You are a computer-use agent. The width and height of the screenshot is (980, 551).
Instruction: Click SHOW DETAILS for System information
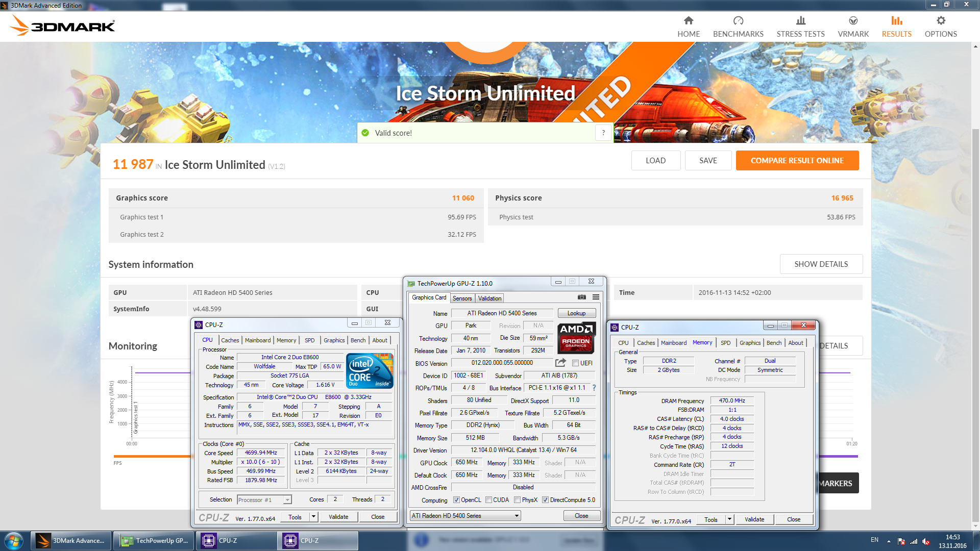point(821,264)
